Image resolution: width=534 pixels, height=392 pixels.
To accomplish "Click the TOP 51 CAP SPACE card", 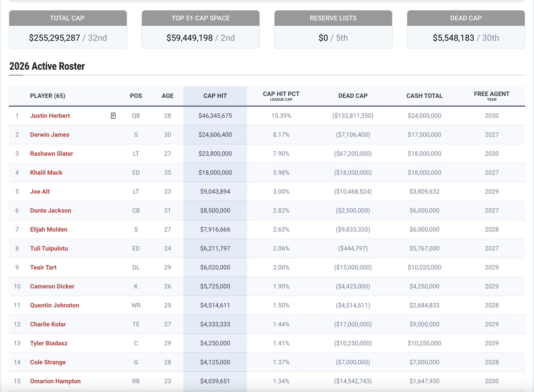I will pos(200,29).
